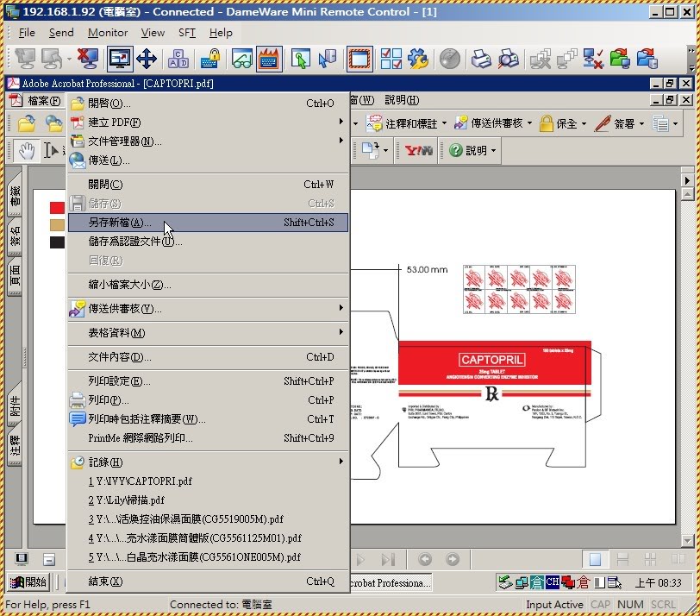Click the Yahoo search icon

(x=418, y=150)
